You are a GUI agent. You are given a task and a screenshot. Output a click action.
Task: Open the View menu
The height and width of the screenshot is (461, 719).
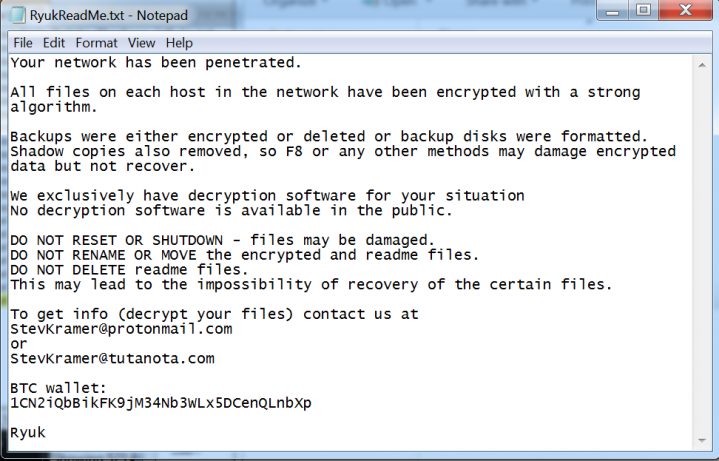[x=141, y=43]
